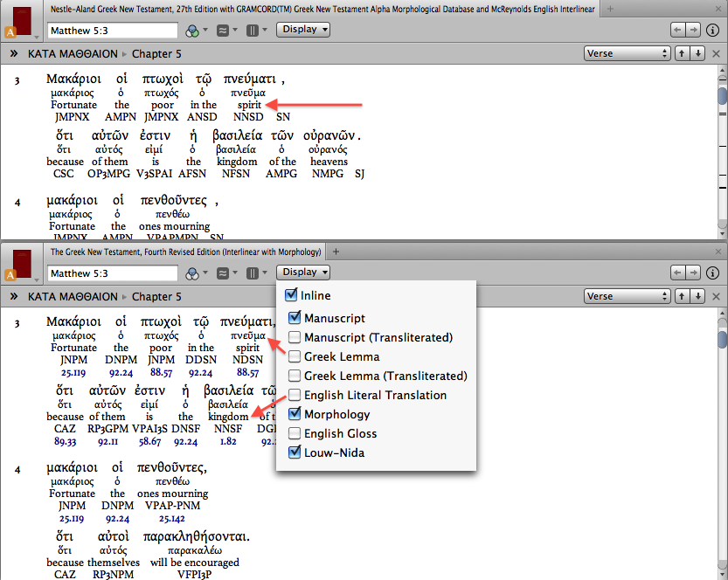Enable the Greek Lemma checkbox
This screenshot has width=728, height=580.
coord(295,356)
